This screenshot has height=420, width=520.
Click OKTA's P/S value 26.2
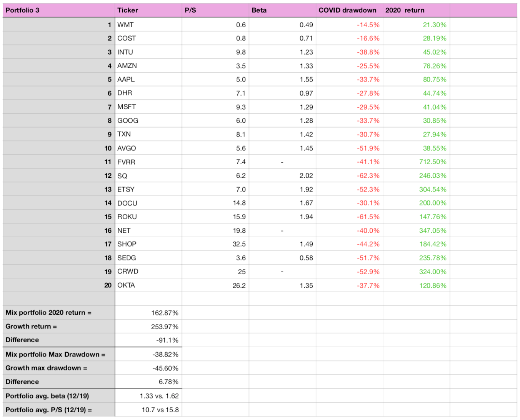(x=215, y=285)
